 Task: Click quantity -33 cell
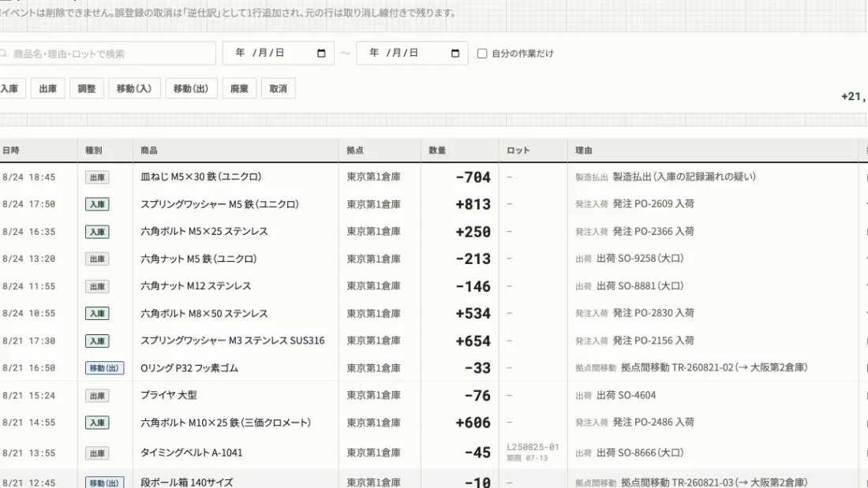477,368
